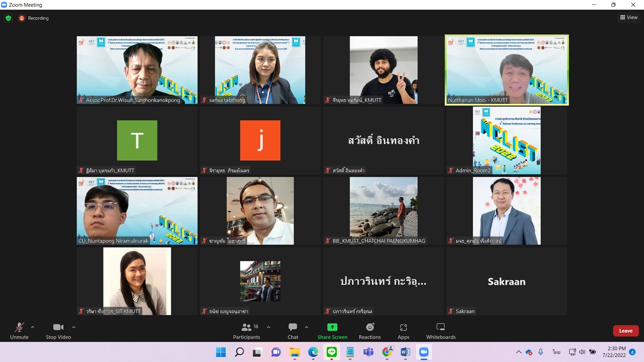The height and width of the screenshot is (362, 644).
Task: Select the Admin_Room2 video tile
Action: (507, 140)
